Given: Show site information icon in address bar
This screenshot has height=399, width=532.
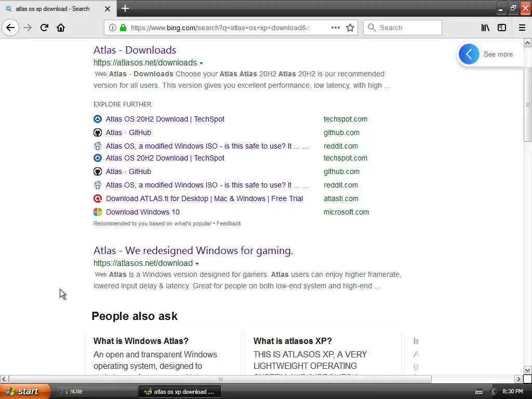Looking at the screenshot, I should click(112, 28).
